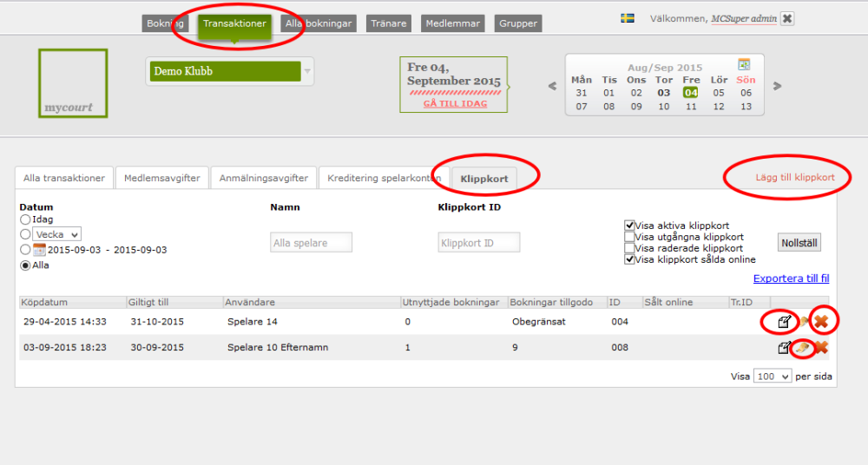
Task: Open the Grupper menu
Action: [x=518, y=23]
